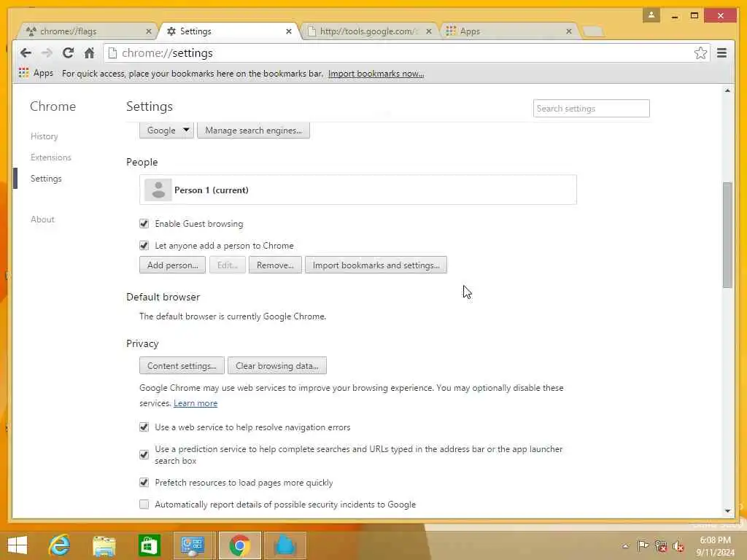Select the Person 1 (current) profile row
This screenshot has height=560, width=747.
(x=357, y=190)
